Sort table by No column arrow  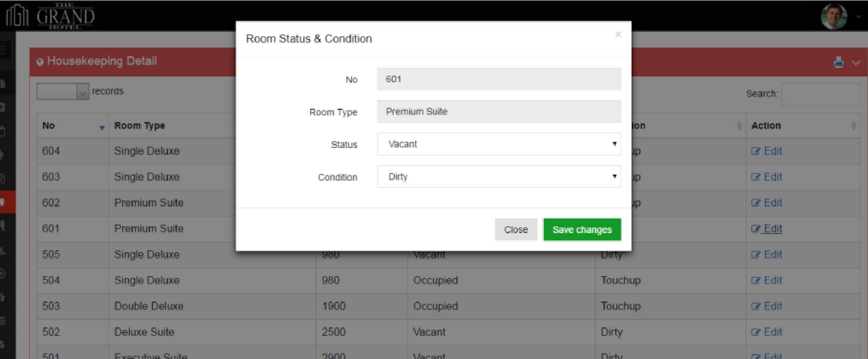point(102,128)
